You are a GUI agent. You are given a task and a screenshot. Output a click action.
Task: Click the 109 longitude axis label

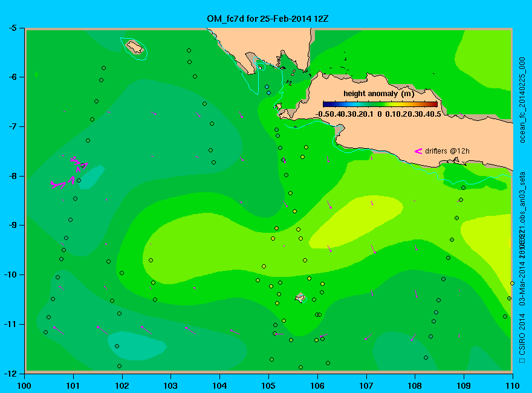tap(464, 386)
